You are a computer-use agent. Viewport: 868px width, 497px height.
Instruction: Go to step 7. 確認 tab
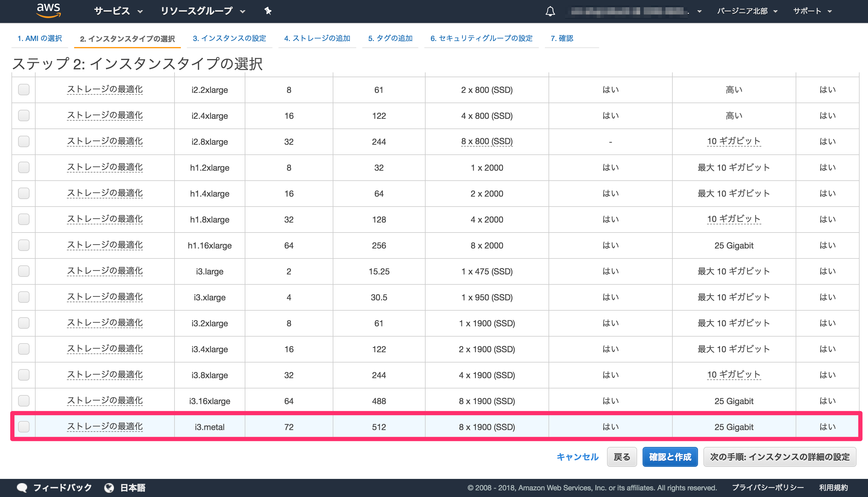tap(562, 38)
